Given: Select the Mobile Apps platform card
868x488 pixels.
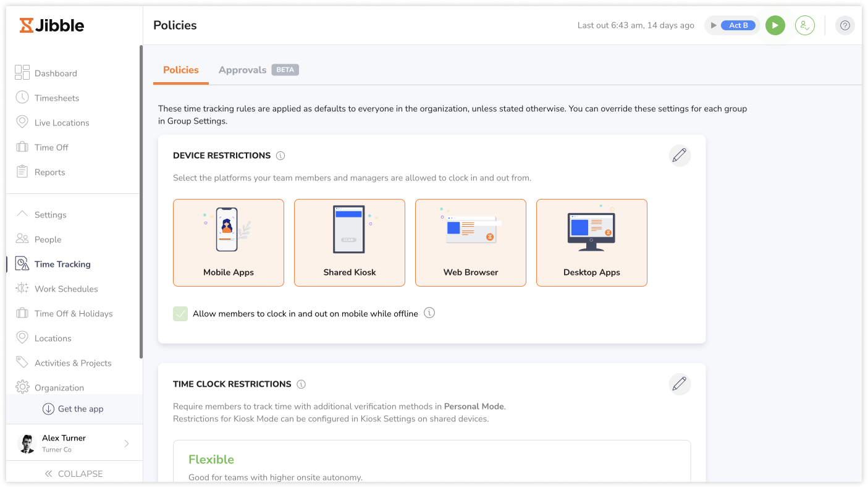Looking at the screenshot, I should coord(229,242).
